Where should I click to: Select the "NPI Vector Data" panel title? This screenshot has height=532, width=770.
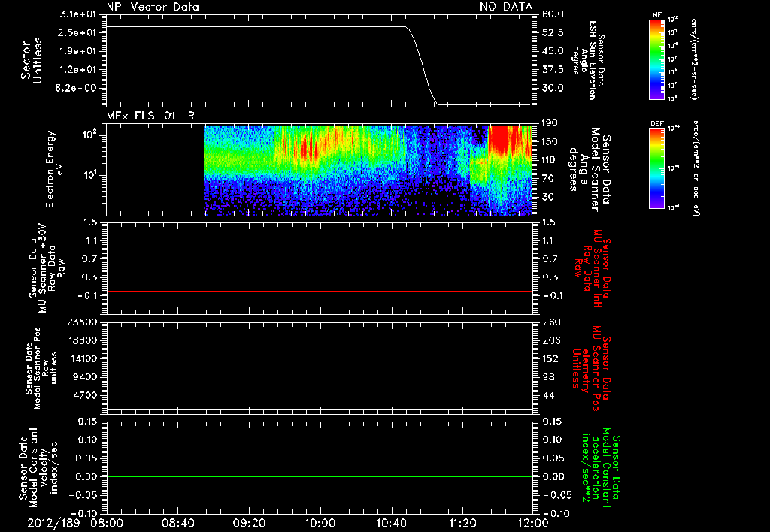(153, 7)
